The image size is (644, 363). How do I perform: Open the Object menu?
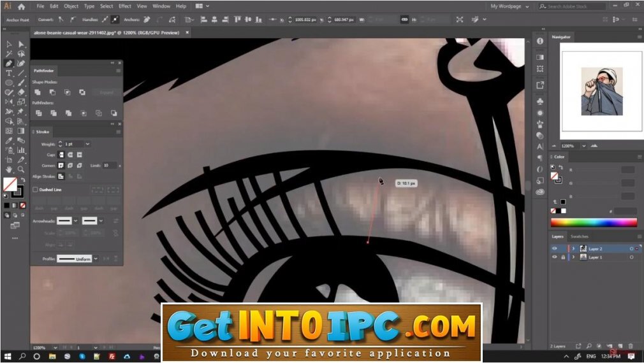point(71,6)
